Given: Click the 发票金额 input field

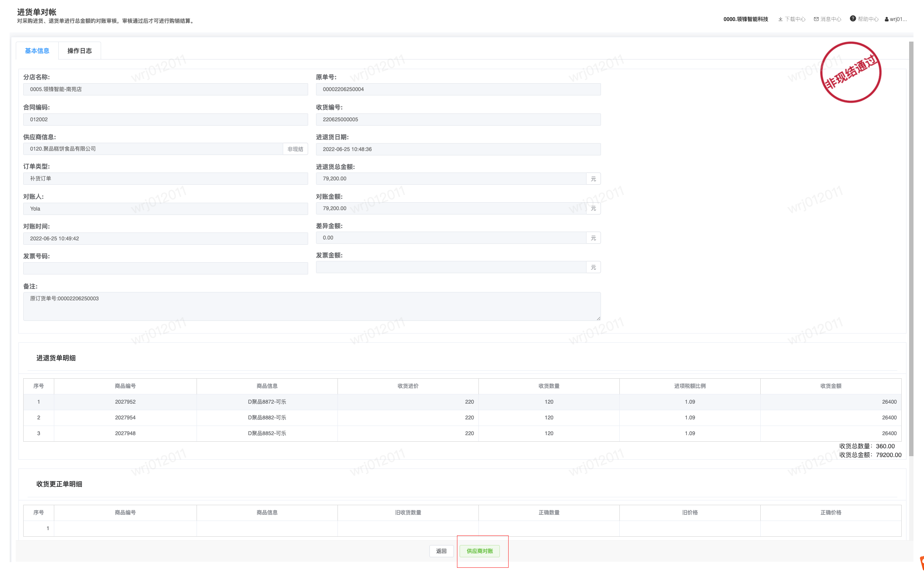Looking at the screenshot, I should (x=451, y=267).
